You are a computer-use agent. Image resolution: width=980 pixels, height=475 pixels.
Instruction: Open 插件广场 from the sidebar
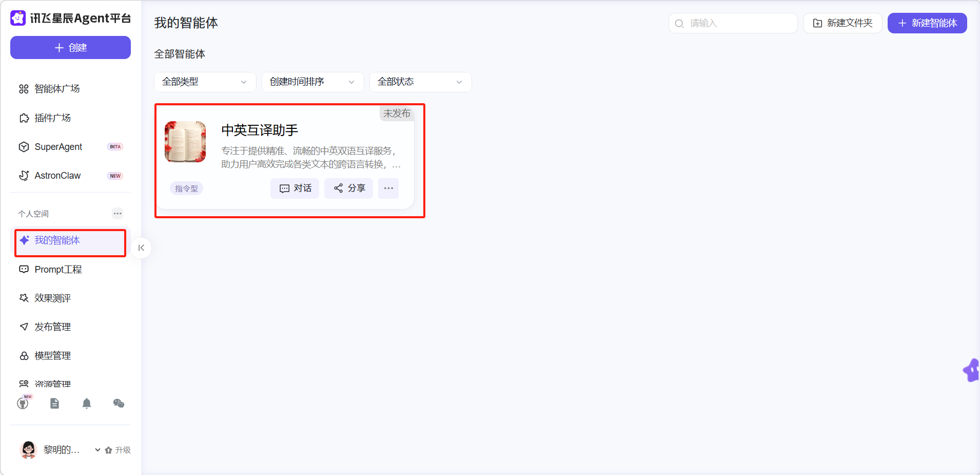(52, 118)
